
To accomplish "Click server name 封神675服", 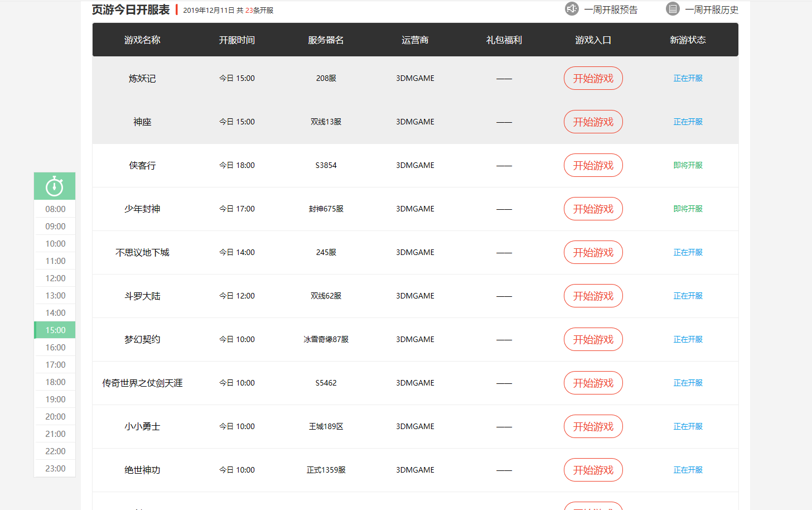I will 326,209.
